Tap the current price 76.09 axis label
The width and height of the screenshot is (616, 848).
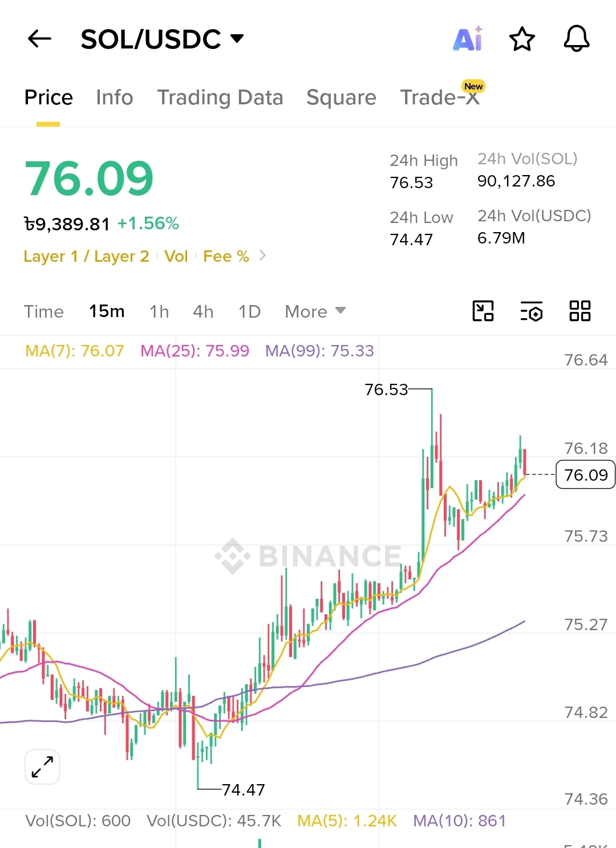[x=586, y=474]
